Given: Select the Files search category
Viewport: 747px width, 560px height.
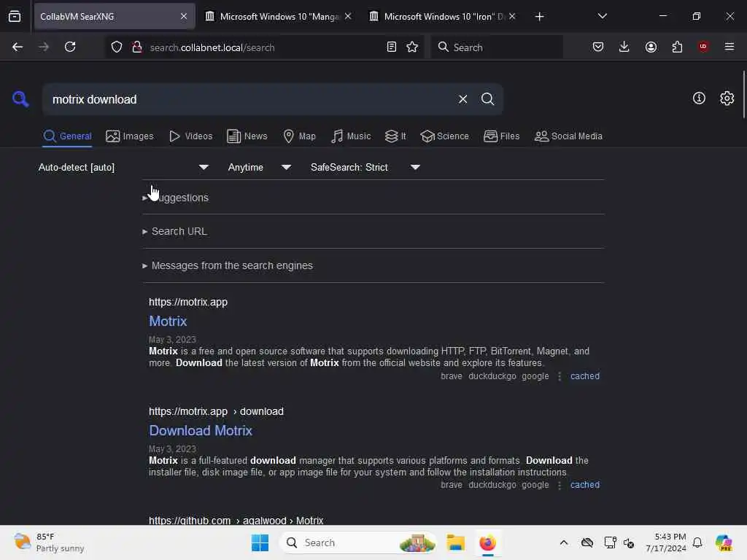Looking at the screenshot, I should click(501, 136).
